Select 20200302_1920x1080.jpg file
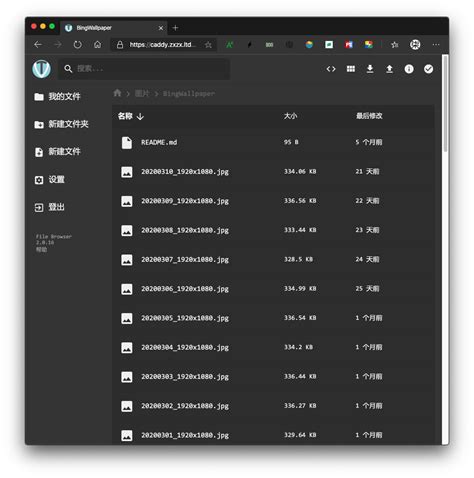Image resolution: width=474 pixels, height=478 pixels. (273, 406)
